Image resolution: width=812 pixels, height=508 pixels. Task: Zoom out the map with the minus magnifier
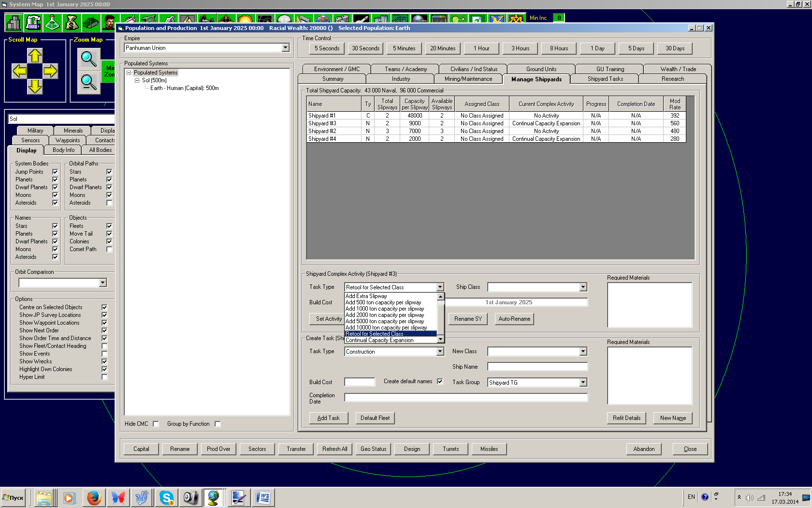[88, 82]
